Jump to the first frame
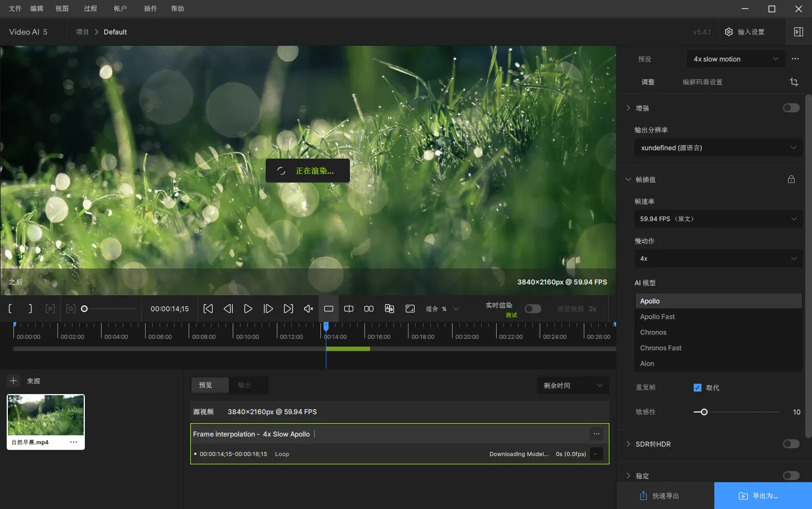Screen dimensions: 812x509 [208, 309]
